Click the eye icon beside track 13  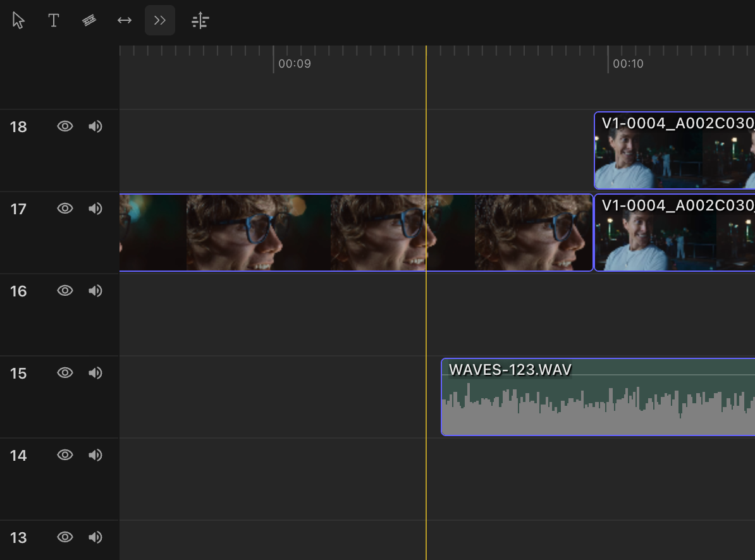[x=65, y=537]
